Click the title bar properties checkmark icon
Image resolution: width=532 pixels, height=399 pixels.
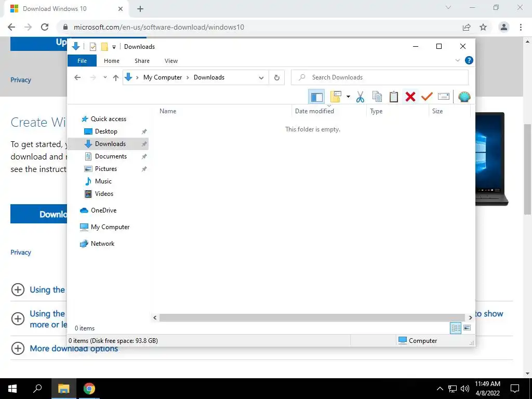click(x=93, y=47)
